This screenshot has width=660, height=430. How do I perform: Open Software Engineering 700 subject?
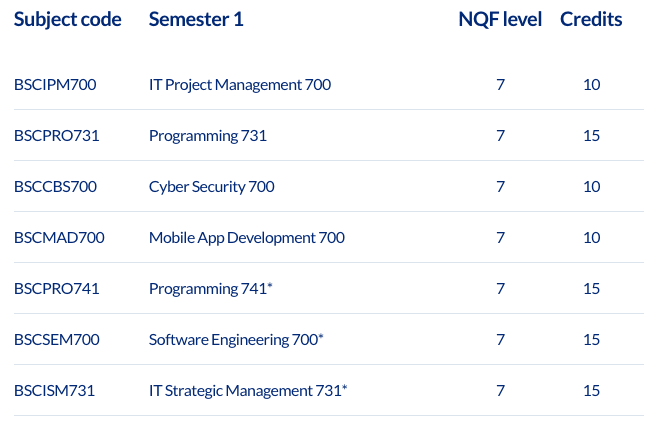pos(236,340)
